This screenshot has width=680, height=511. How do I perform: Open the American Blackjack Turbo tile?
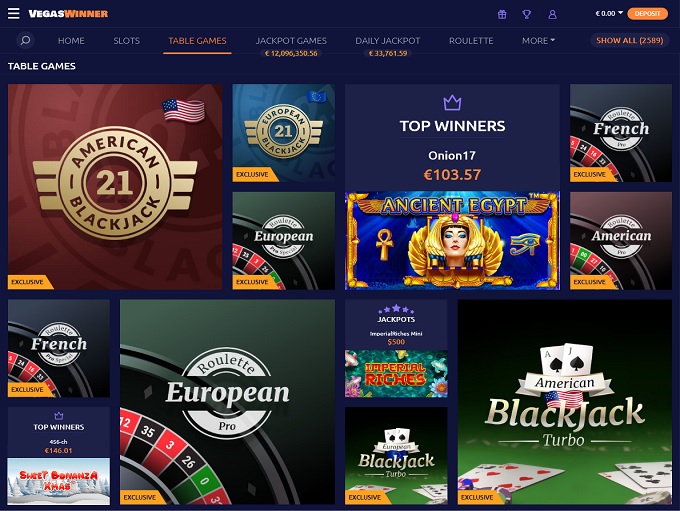tap(565, 402)
